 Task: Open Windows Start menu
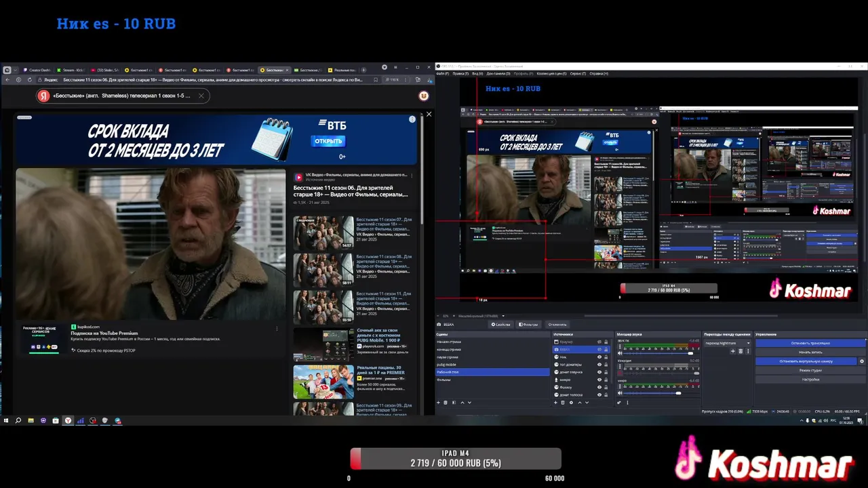coord(6,420)
